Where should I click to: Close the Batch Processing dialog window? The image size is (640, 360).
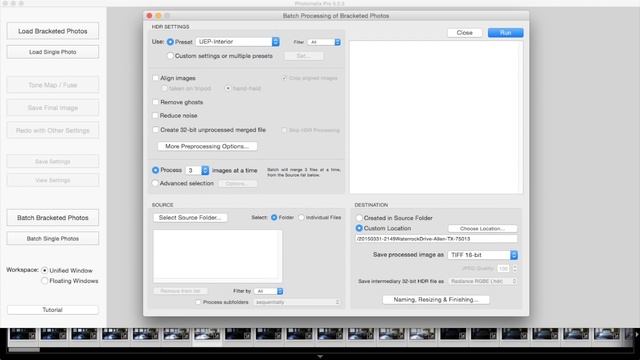[x=149, y=16]
